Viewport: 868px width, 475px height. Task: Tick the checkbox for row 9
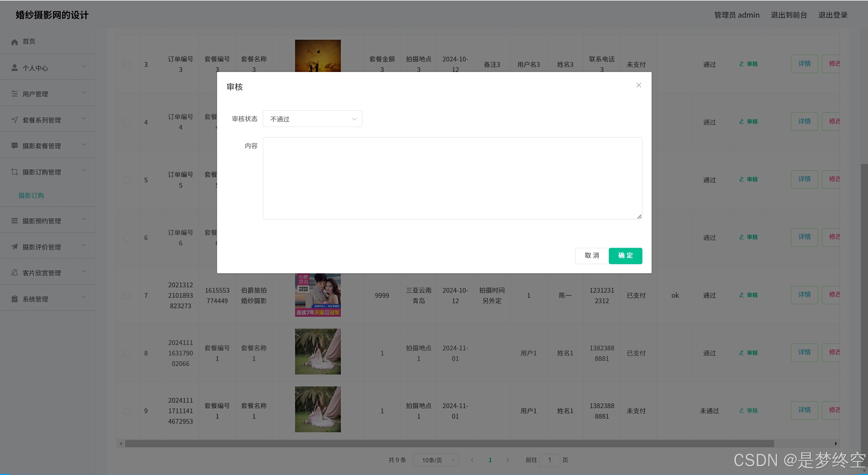[x=127, y=411]
